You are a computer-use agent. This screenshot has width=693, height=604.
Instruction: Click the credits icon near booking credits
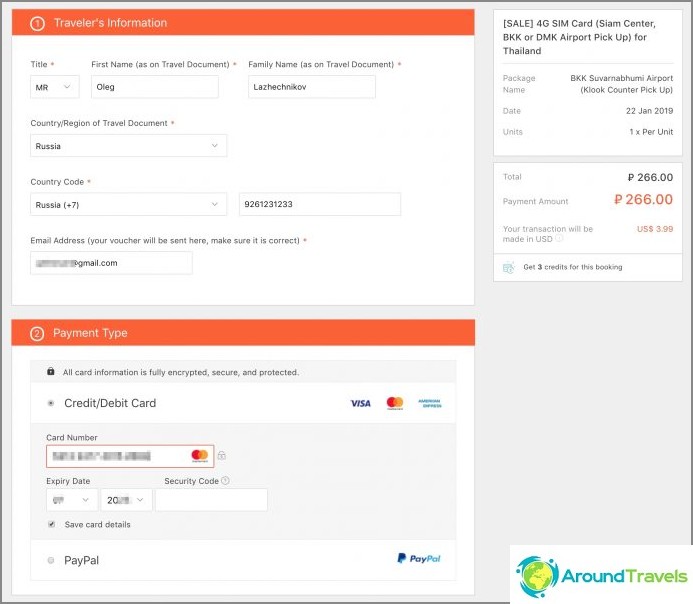(509, 267)
